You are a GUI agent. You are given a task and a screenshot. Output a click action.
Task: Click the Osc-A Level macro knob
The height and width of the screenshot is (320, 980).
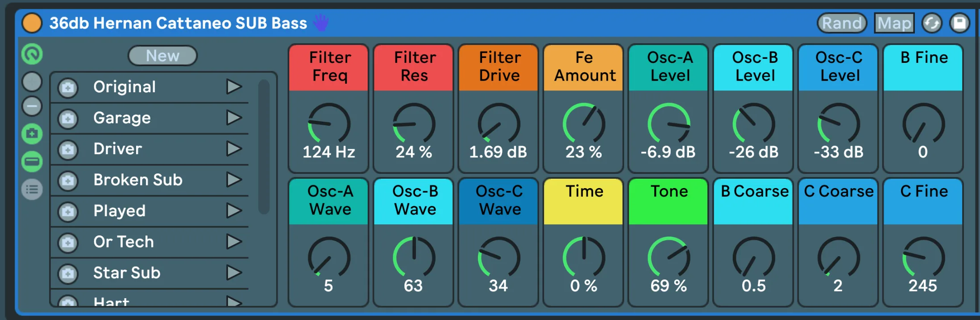(x=669, y=124)
